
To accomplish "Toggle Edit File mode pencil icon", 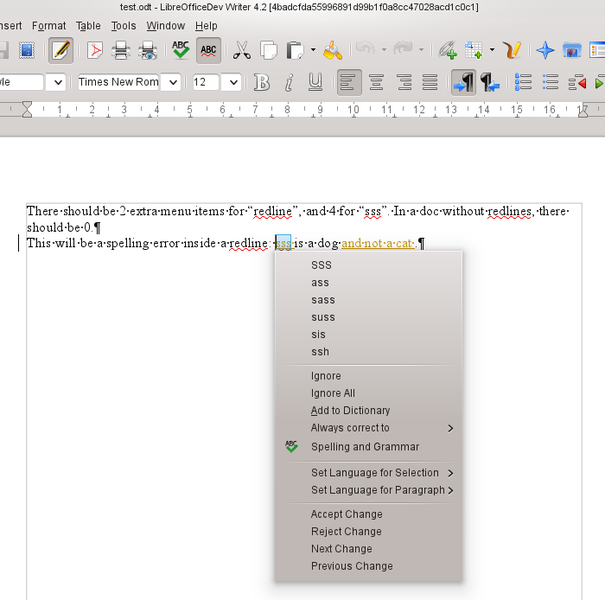I will pyautogui.click(x=61, y=51).
